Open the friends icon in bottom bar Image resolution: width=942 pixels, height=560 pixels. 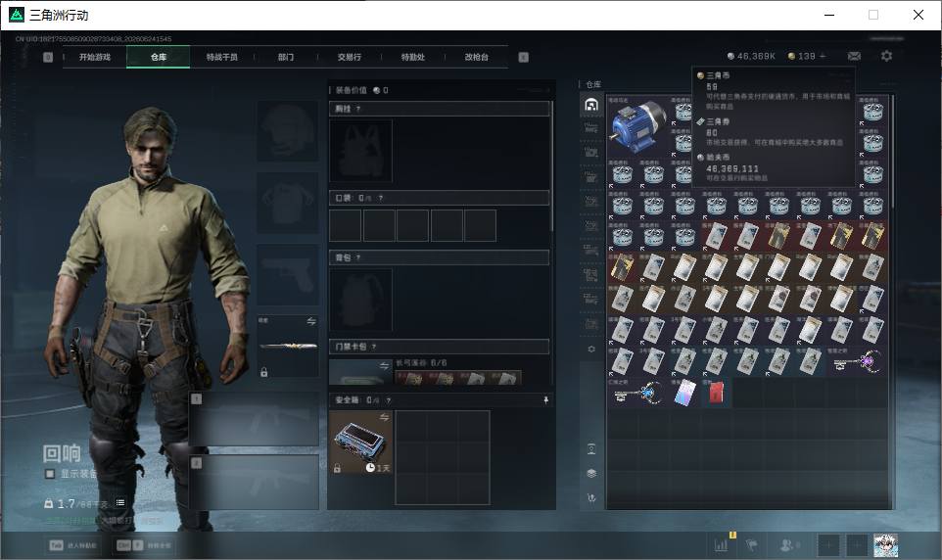pos(788,545)
